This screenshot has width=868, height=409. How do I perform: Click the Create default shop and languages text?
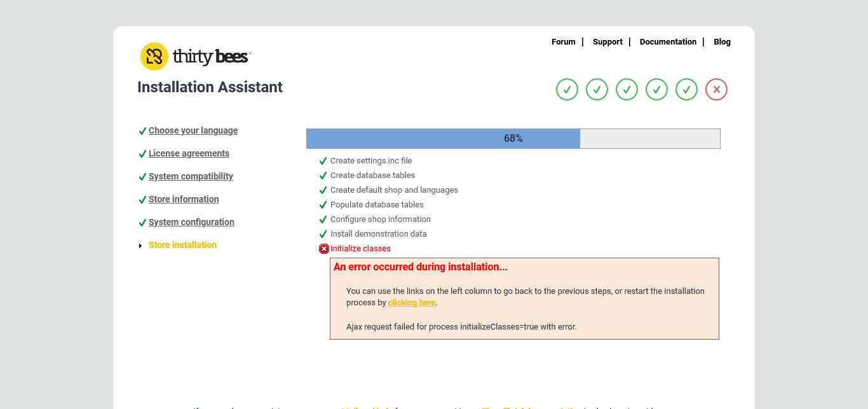[x=394, y=190]
